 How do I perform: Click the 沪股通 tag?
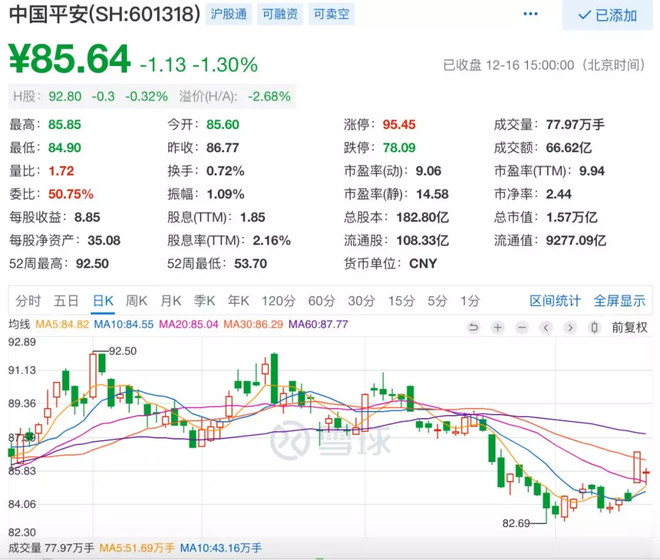point(229,14)
